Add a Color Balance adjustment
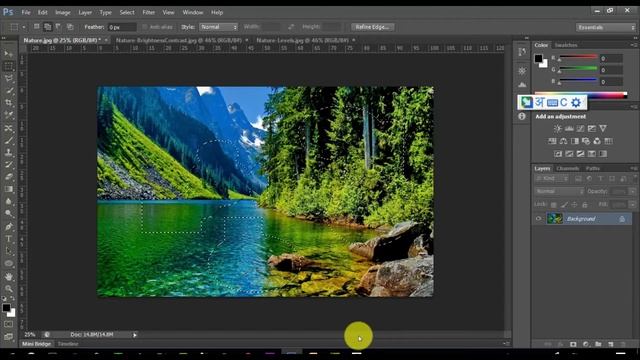 tap(564, 141)
